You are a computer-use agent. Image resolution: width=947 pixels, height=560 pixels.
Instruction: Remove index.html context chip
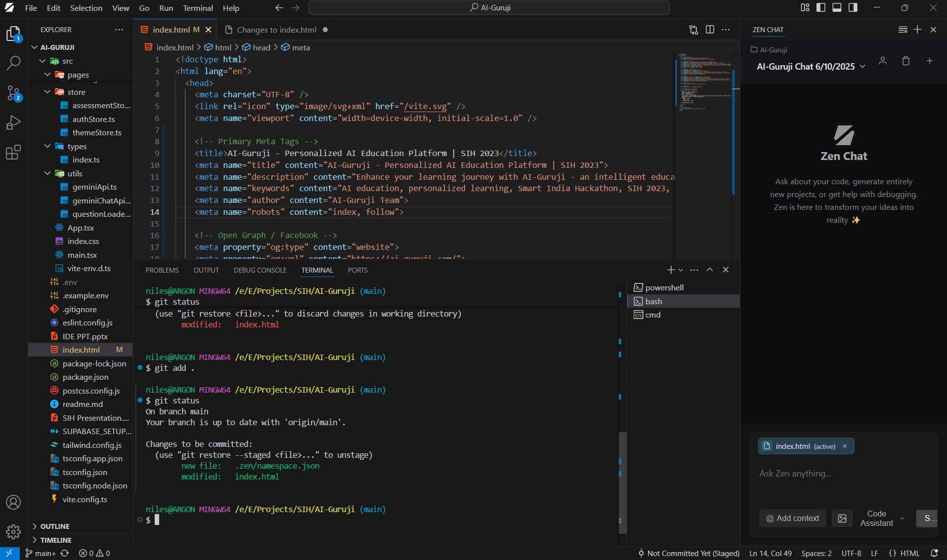(x=845, y=446)
